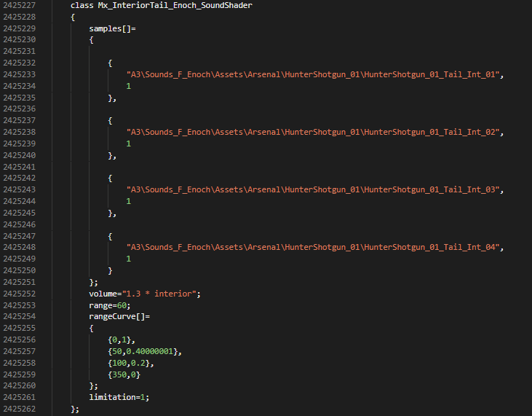Click the rangeCurve[]= declaration
532x416 pixels.
(x=119, y=316)
